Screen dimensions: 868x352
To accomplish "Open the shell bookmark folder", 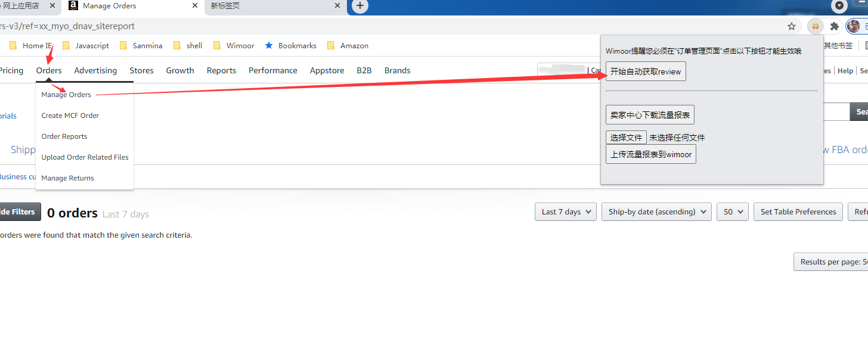I will (187, 46).
